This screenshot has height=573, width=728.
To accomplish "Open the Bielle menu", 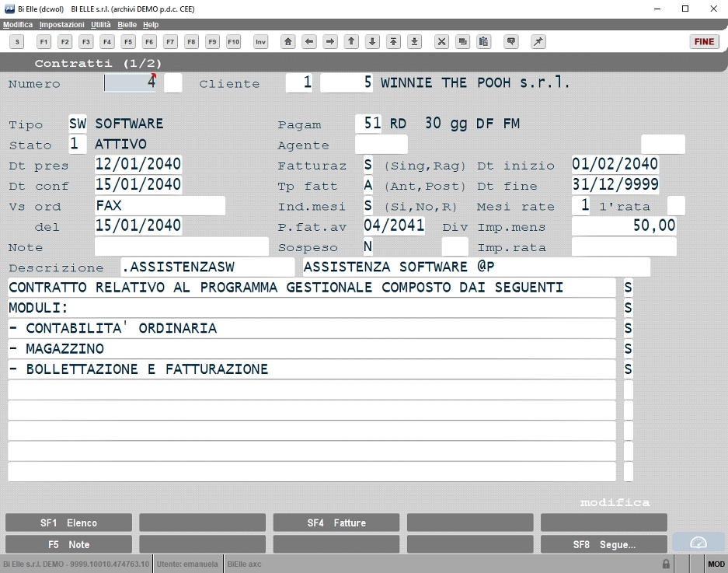I will click(x=127, y=25).
